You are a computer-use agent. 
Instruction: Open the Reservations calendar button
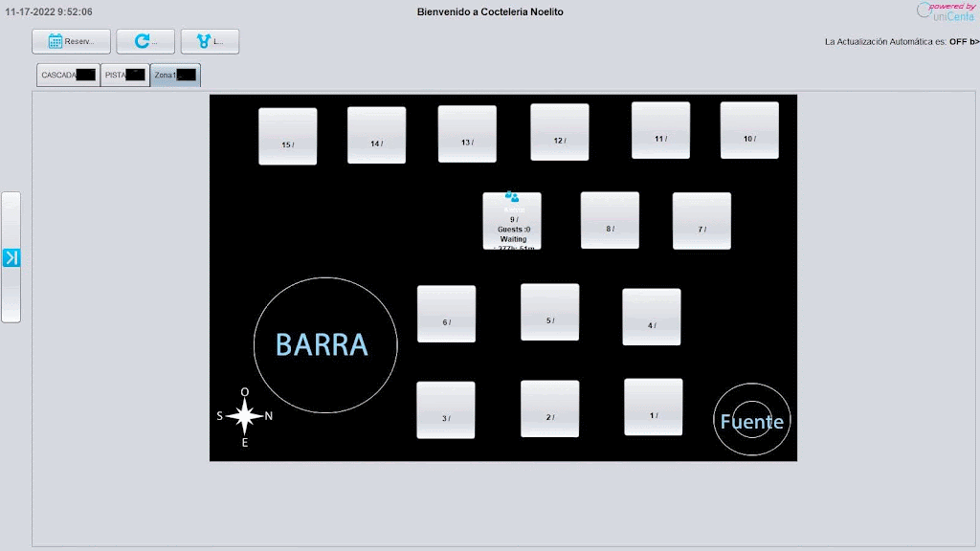[71, 41]
